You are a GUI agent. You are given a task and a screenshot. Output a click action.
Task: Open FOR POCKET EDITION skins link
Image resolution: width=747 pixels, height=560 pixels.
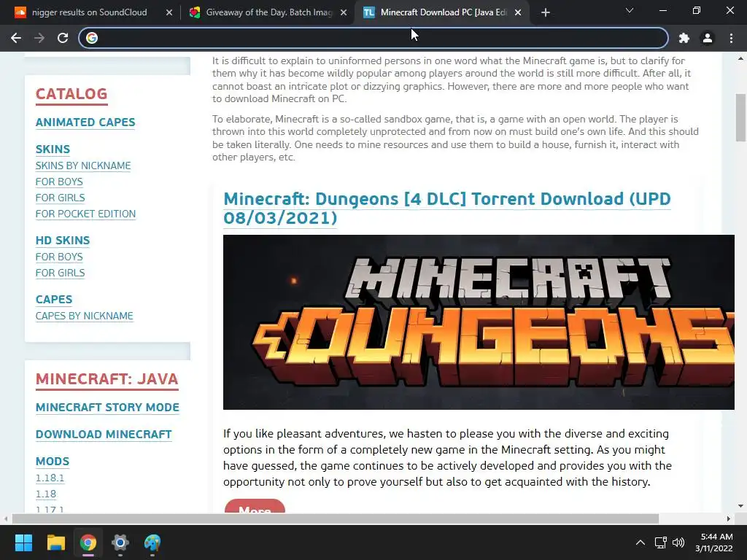point(85,214)
